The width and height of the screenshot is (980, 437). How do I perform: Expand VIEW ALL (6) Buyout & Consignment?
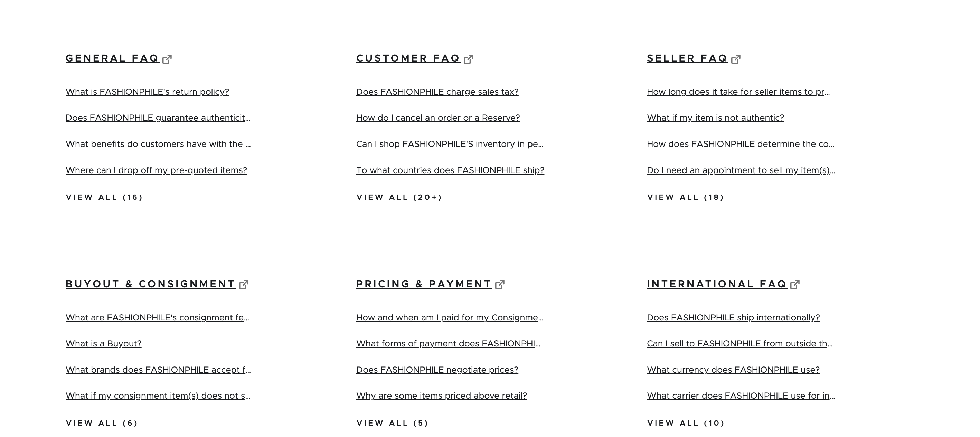point(102,422)
